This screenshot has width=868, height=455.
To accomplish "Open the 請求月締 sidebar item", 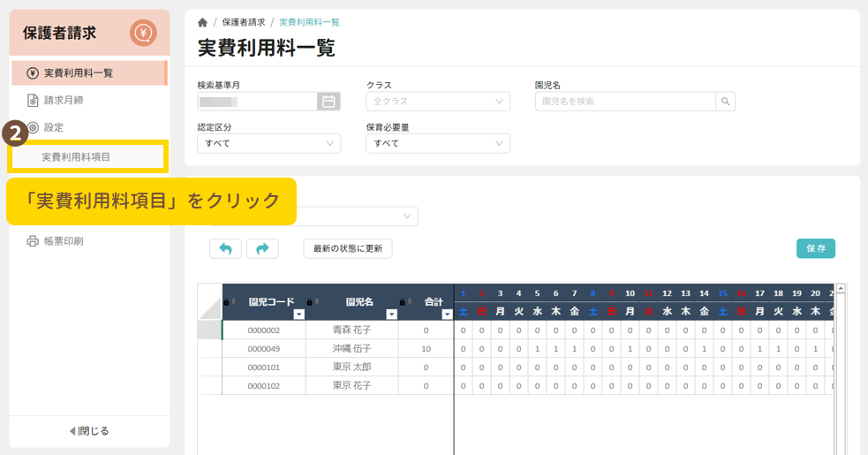I will tap(64, 100).
